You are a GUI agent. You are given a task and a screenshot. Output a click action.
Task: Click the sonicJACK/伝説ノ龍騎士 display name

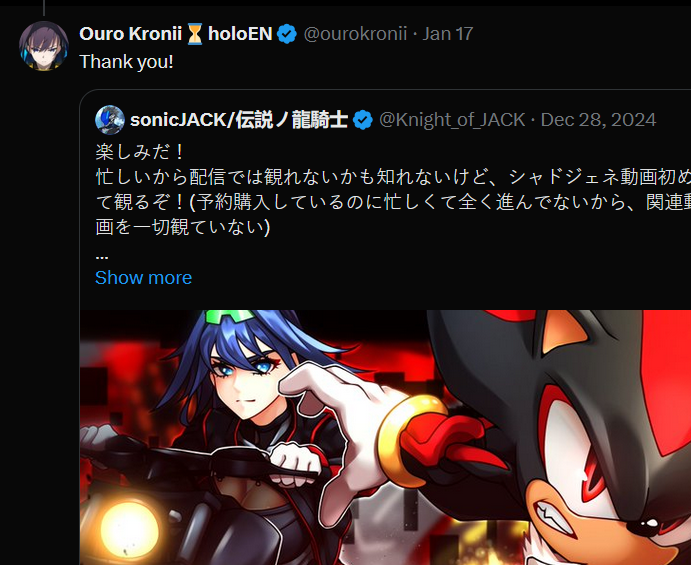point(239,120)
